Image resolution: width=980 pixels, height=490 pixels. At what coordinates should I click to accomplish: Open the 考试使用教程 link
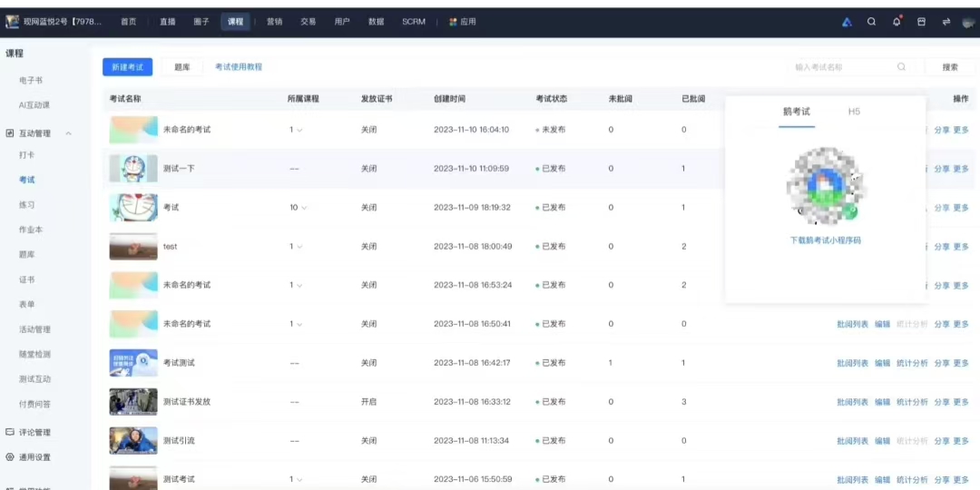pos(239,67)
